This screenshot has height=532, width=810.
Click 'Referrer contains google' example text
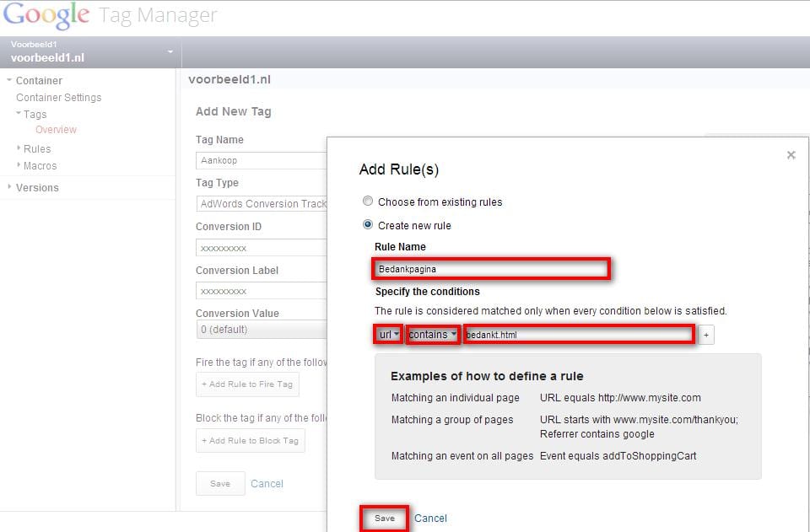[597, 434]
